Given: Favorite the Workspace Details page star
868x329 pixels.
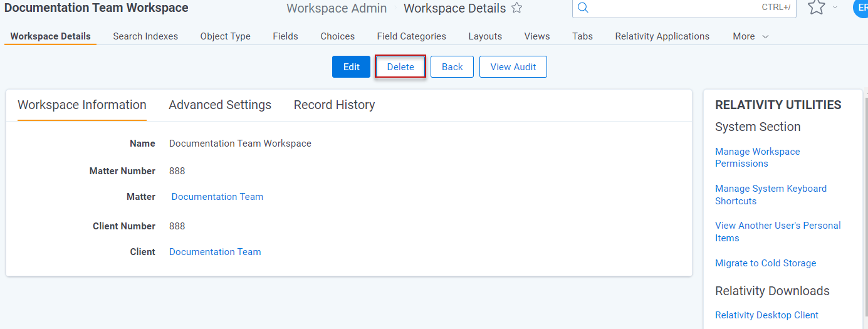Looking at the screenshot, I should click(x=517, y=8).
